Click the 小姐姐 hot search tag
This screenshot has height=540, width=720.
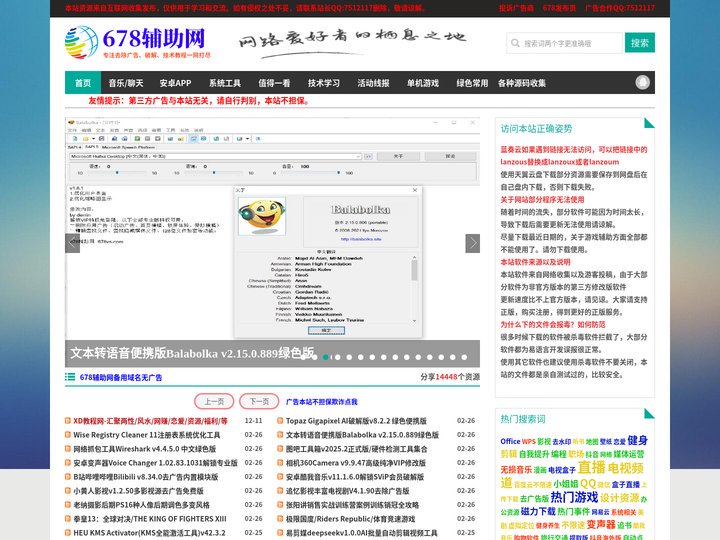coord(566,484)
